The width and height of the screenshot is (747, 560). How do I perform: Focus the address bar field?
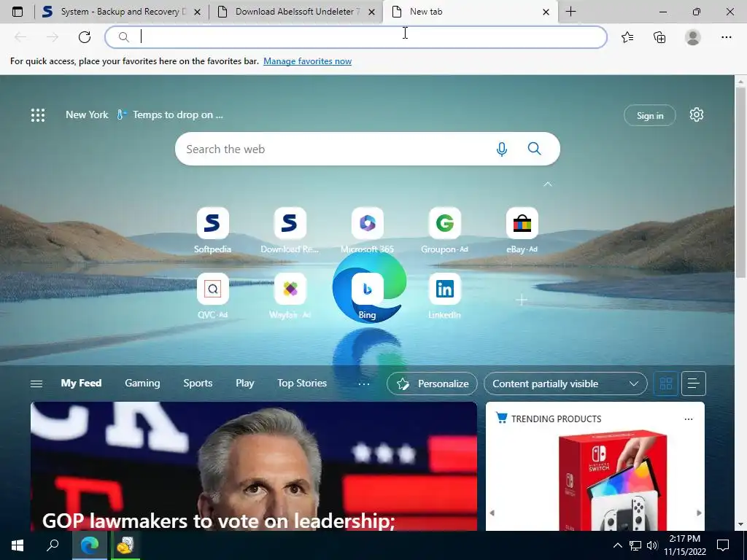356,37
